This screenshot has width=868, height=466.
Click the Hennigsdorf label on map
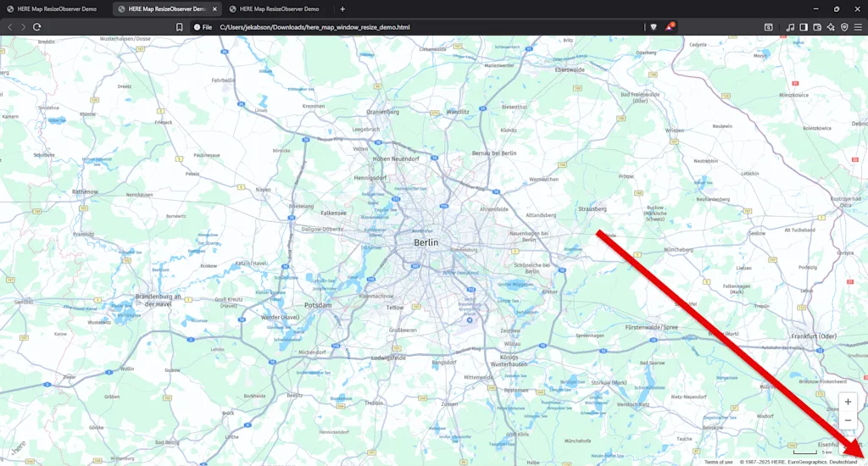pos(370,178)
